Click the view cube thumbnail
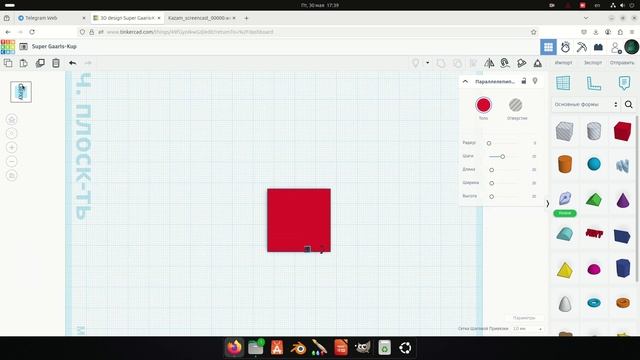 pos(21,91)
